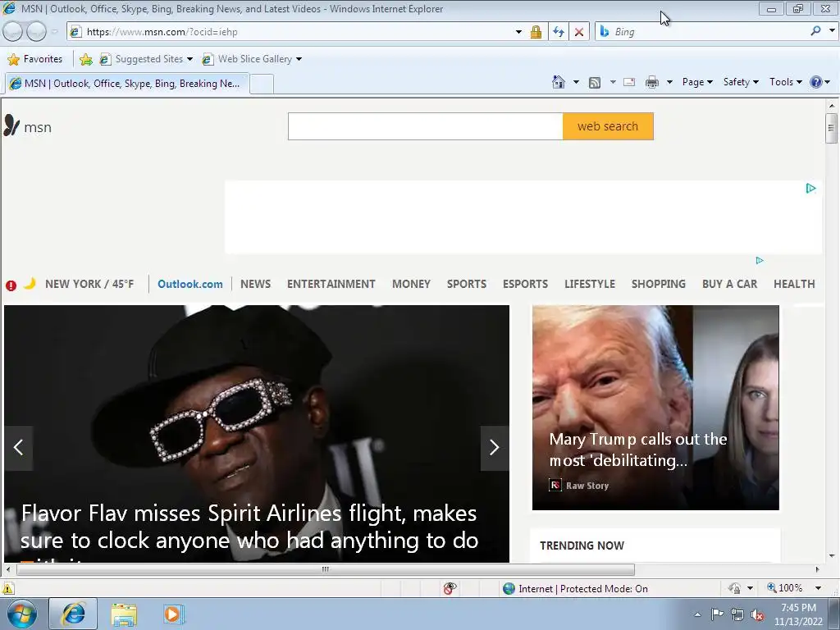The height and width of the screenshot is (630, 840).
Task: Open the Print dropdown arrow
Action: pos(669,82)
